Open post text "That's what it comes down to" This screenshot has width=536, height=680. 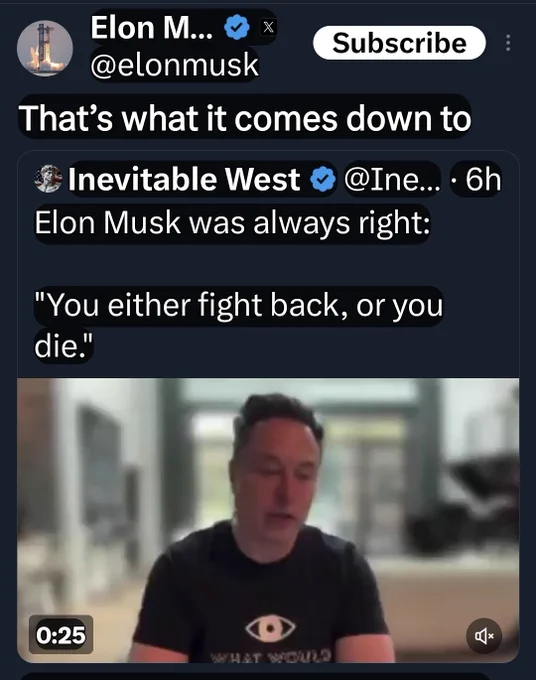pos(245,118)
